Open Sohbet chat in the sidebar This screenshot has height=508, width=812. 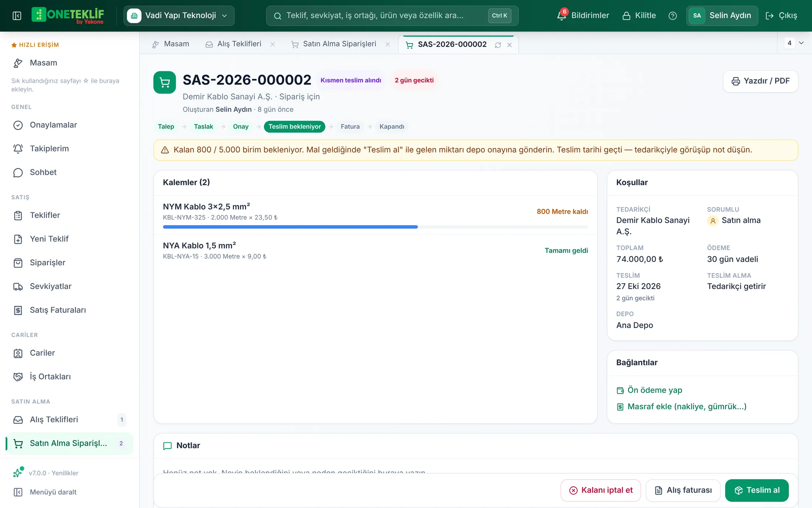(x=69, y=172)
